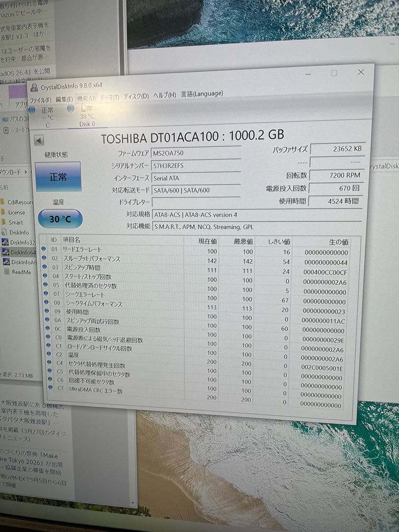Viewport: 399px width, 532px height.
Task: Open the ディスク(D) menu
Action: (136, 97)
